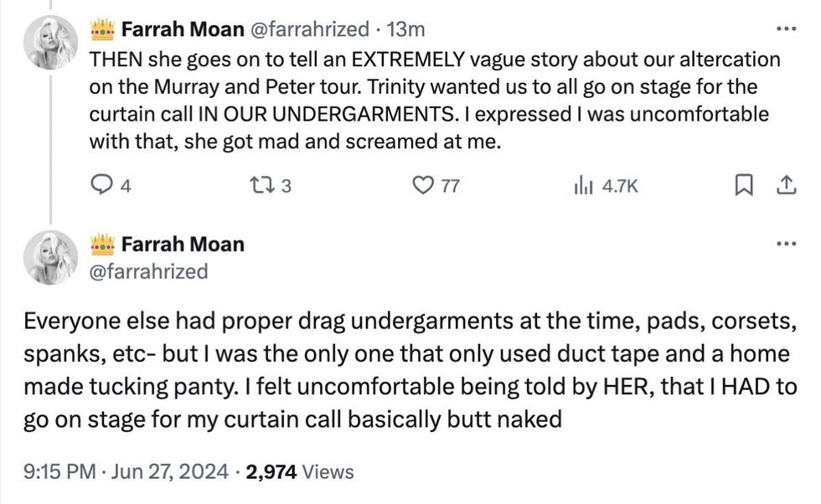
Task: Click the 13m timestamp on first tweet
Action: point(409,28)
